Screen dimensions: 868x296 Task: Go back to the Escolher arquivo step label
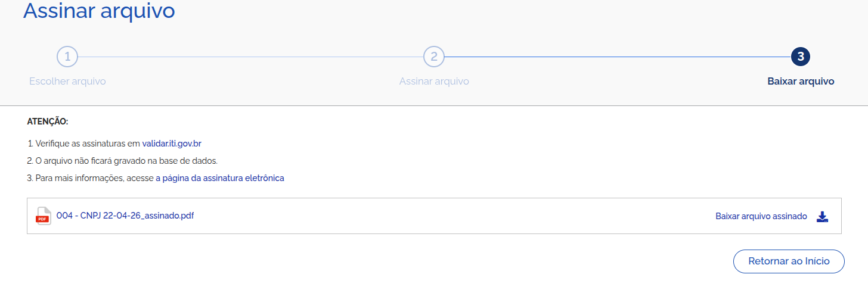[67, 81]
